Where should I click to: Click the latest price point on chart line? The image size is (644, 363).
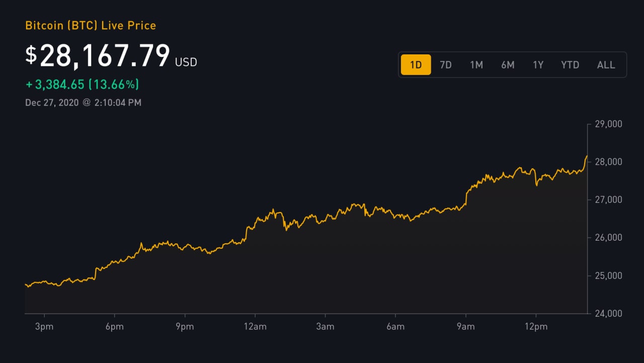click(587, 156)
